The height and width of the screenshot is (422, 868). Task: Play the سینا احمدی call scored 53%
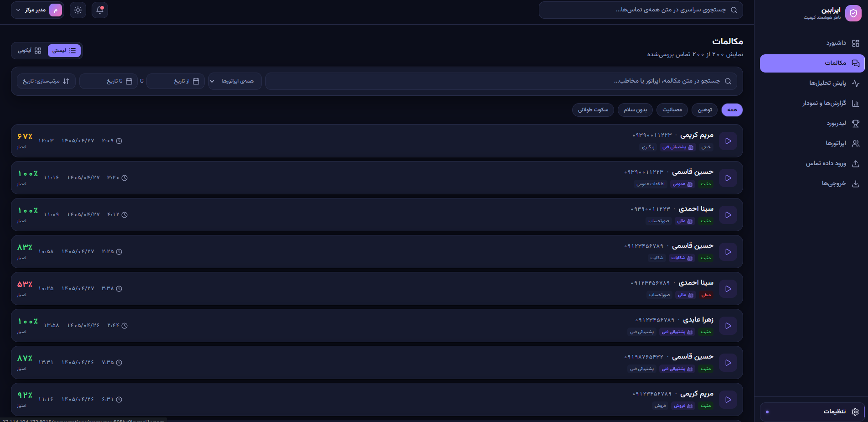coord(728,289)
